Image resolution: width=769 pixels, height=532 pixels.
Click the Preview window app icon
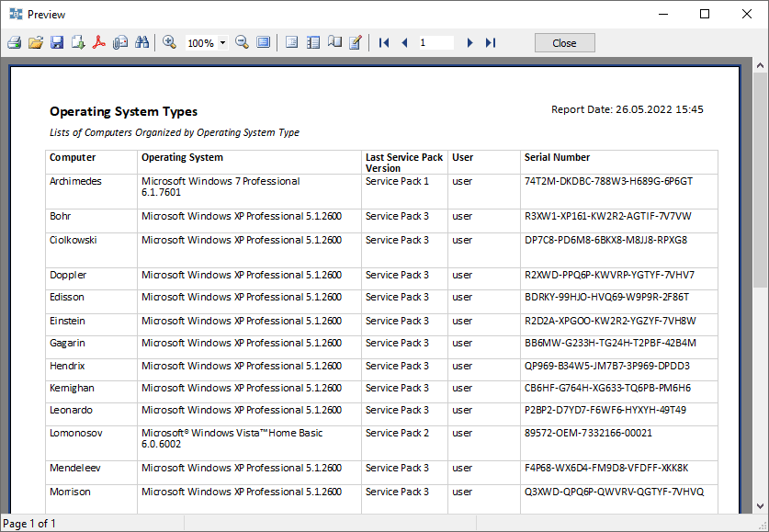click(16, 14)
